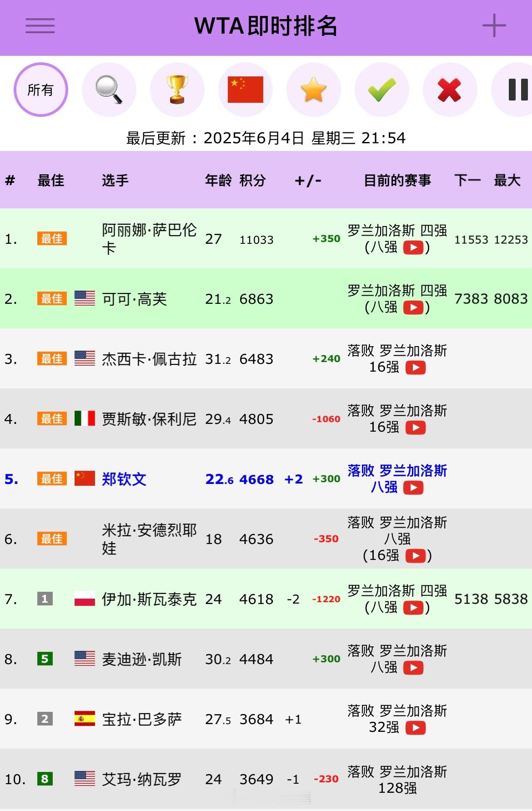
Task: Tap best rank 5 badge for 麦迪逊·凯斯
Action: (x=45, y=659)
